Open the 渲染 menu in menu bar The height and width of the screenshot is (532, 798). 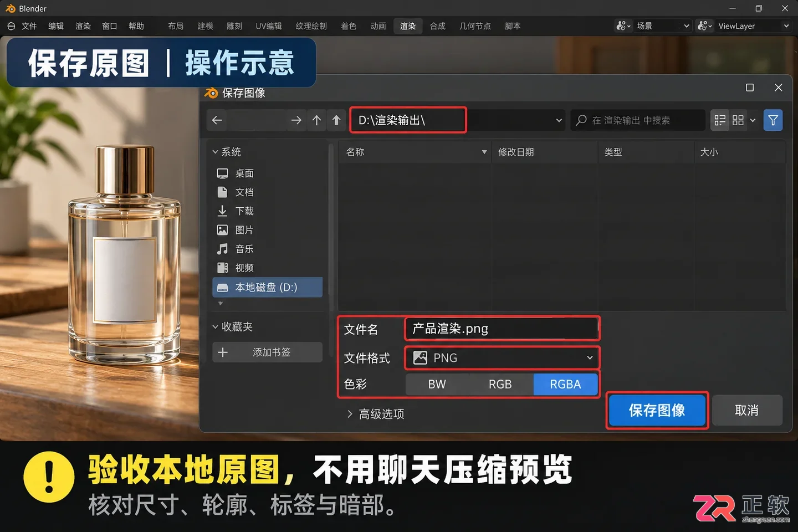[x=83, y=26]
